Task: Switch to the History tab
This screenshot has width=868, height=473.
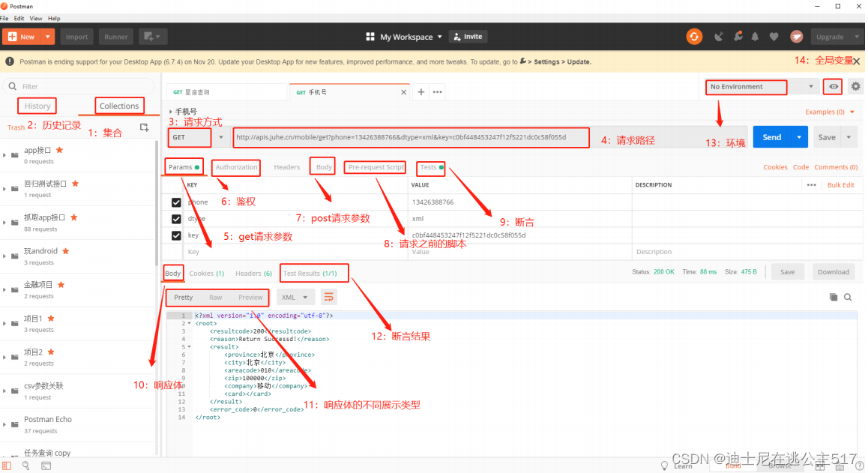Action: 37,106
